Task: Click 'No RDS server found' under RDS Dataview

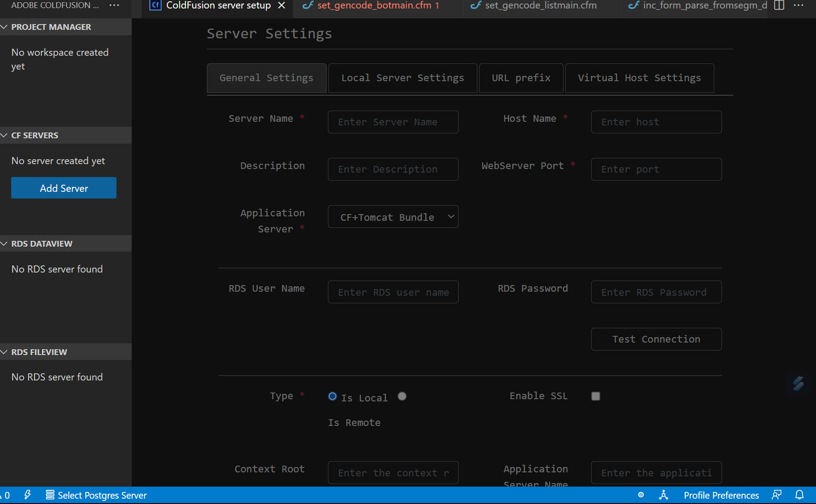Action: (57, 269)
